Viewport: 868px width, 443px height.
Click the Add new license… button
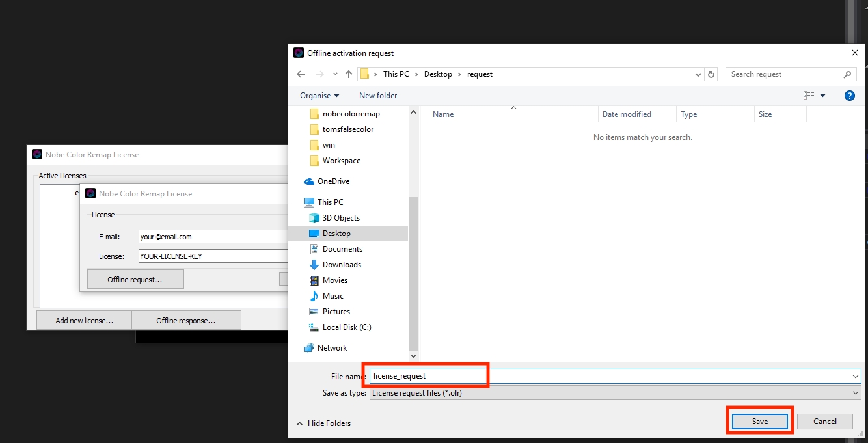(84, 321)
